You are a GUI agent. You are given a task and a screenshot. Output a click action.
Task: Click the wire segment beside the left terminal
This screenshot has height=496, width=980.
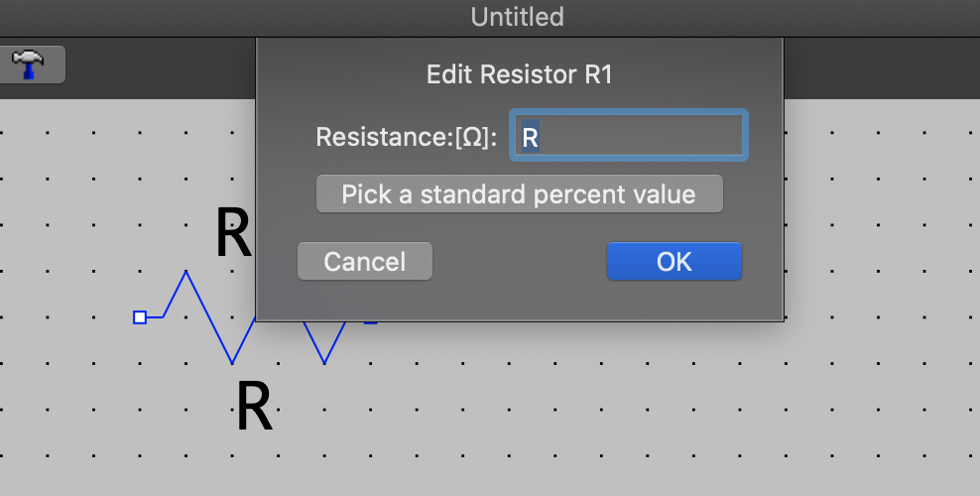tap(155, 317)
